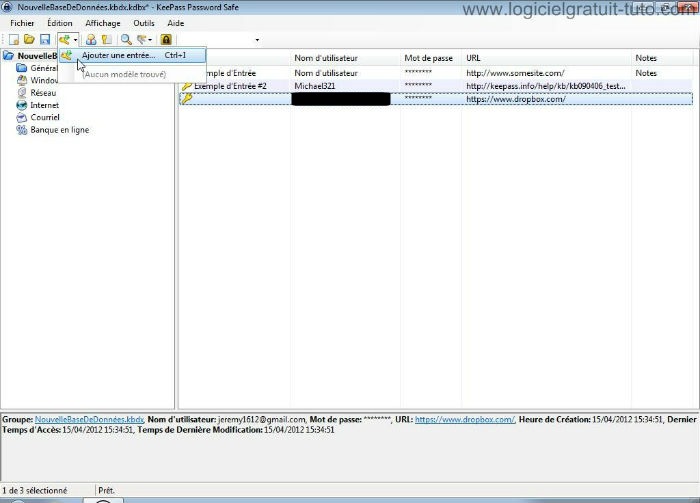This screenshot has height=503, width=700.
Task: Click the masked password of the Michael321 row
Action: tap(418, 85)
